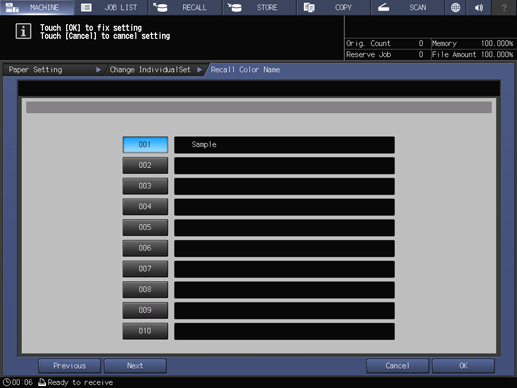Image resolution: width=517 pixels, height=388 pixels.
Task: Choose slot 005 in the list
Action: click(145, 227)
